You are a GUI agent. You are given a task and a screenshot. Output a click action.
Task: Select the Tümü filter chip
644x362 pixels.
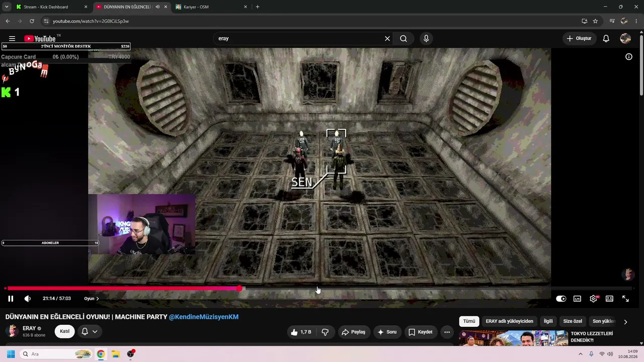coord(469,321)
